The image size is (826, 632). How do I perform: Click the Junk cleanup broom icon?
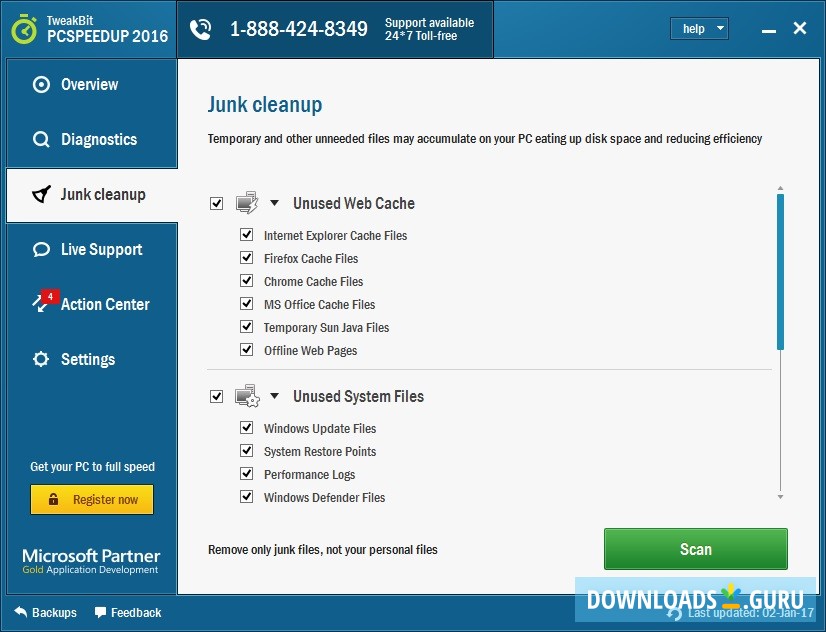(42, 194)
